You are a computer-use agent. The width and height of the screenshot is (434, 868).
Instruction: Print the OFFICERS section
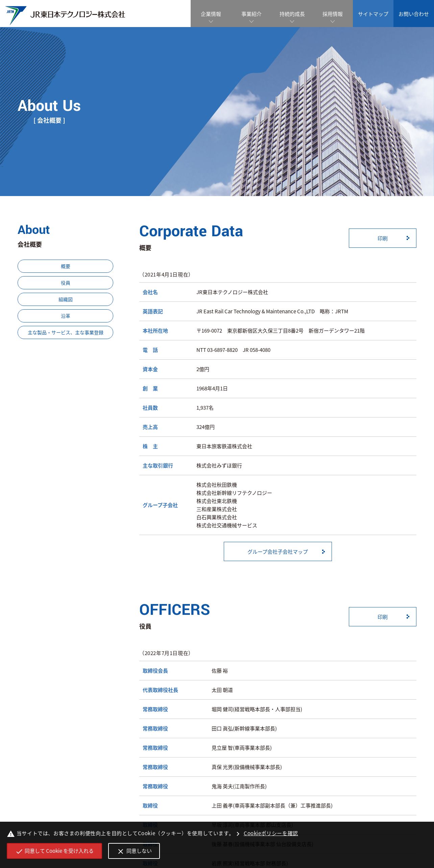[382, 617]
